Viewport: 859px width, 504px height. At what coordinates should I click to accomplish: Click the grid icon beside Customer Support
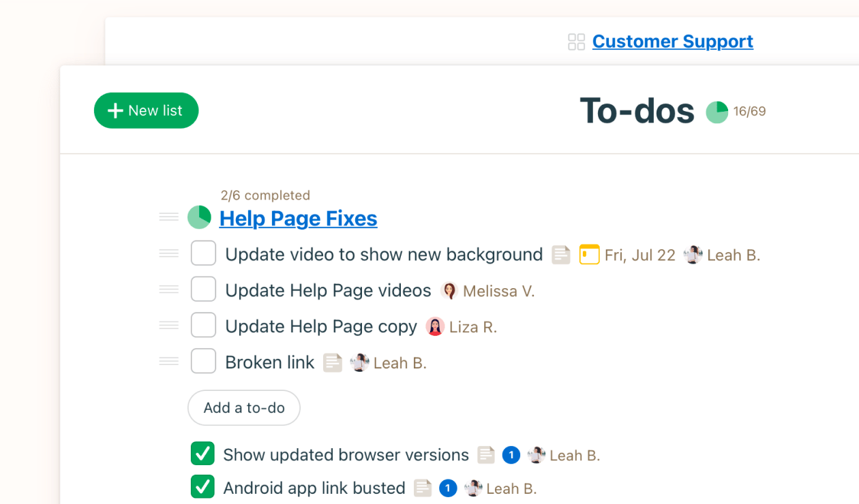576,42
